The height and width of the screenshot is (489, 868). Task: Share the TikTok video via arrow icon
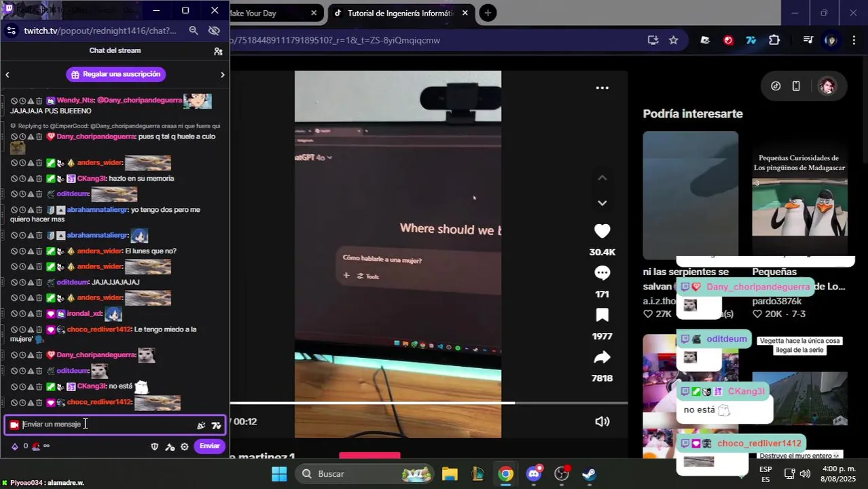(x=602, y=357)
